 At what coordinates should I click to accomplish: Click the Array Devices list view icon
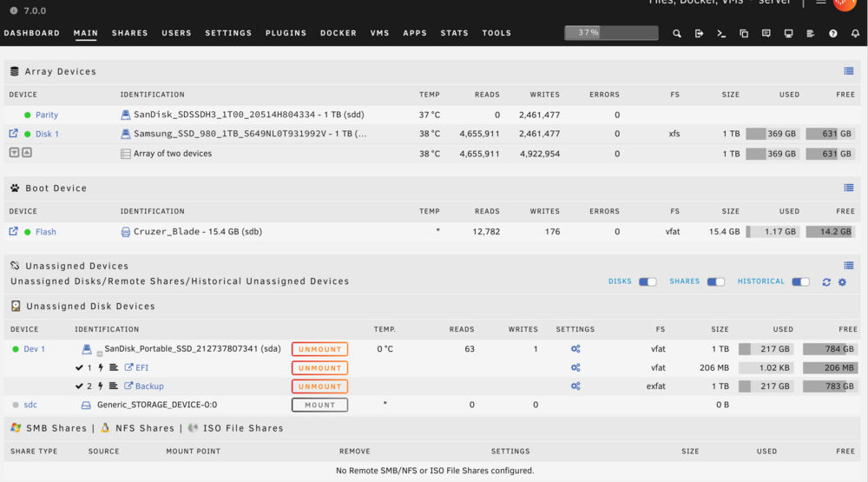tap(849, 71)
